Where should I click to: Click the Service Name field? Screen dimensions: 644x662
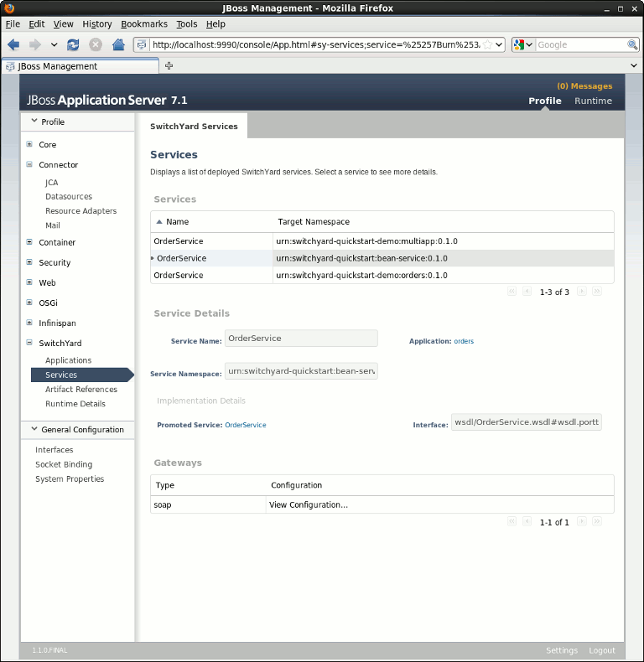tap(301, 339)
